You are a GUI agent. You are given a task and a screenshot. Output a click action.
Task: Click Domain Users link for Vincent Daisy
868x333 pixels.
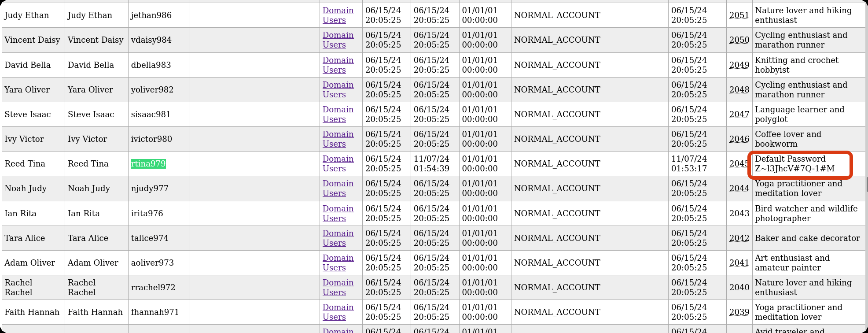click(338, 40)
